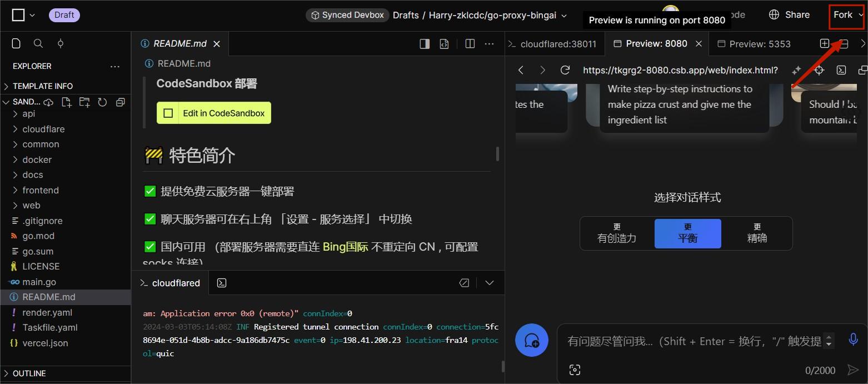
Task: Open the .gitignore file
Action: coord(66,221)
